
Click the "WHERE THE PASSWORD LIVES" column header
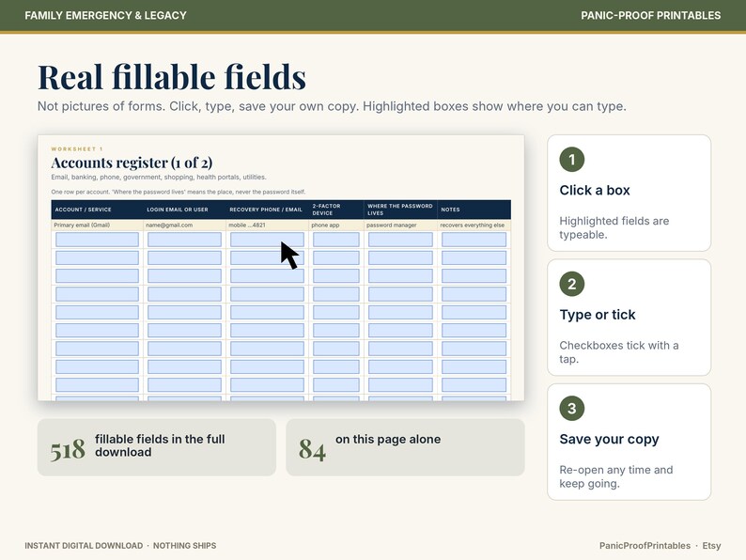coord(399,210)
